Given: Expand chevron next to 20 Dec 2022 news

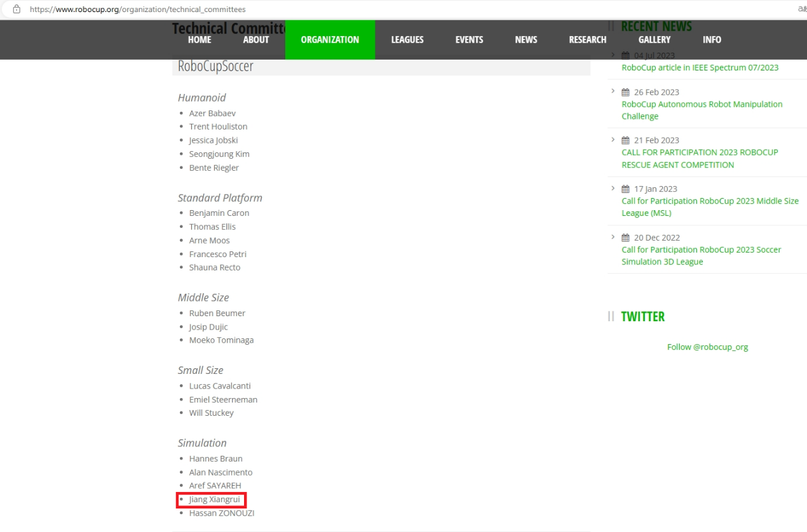Looking at the screenshot, I should tap(613, 237).
